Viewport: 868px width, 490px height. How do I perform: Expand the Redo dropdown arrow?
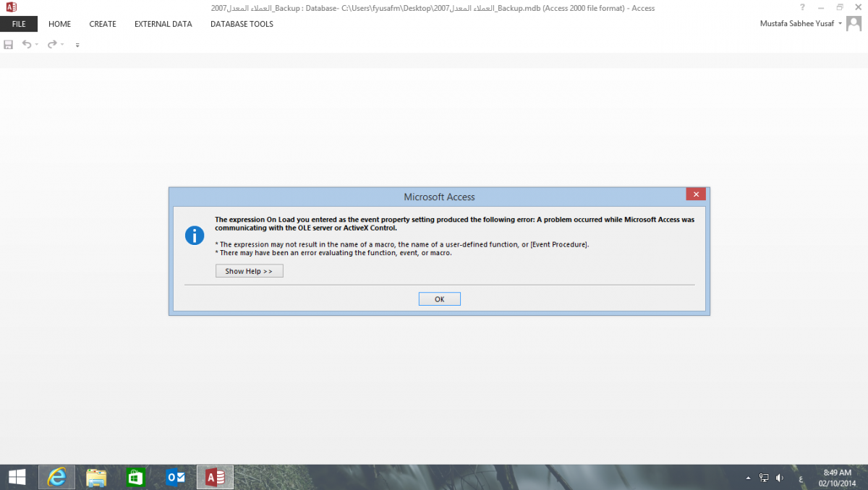pyautogui.click(x=62, y=45)
